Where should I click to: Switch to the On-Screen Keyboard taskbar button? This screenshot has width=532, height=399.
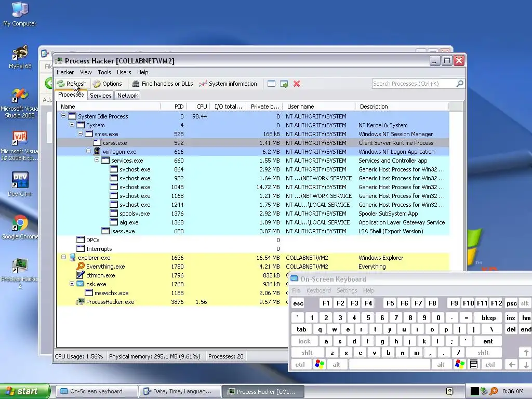tap(96, 392)
